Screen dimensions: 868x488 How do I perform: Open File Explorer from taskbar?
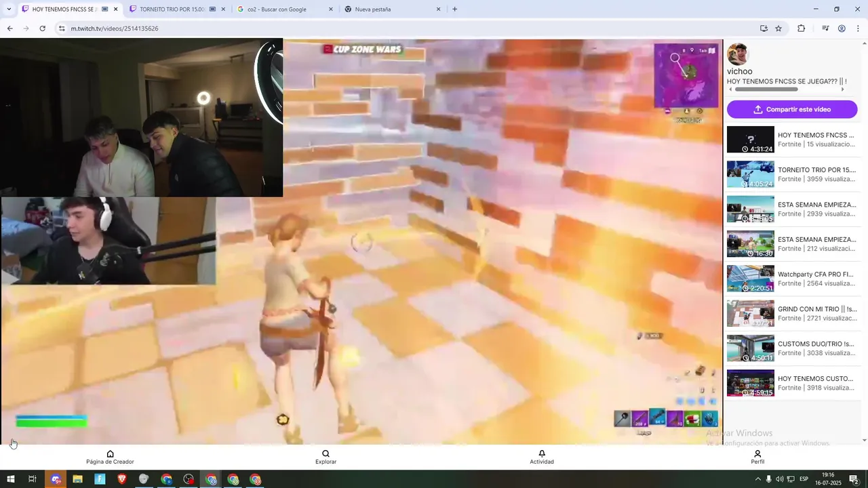[77, 479]
